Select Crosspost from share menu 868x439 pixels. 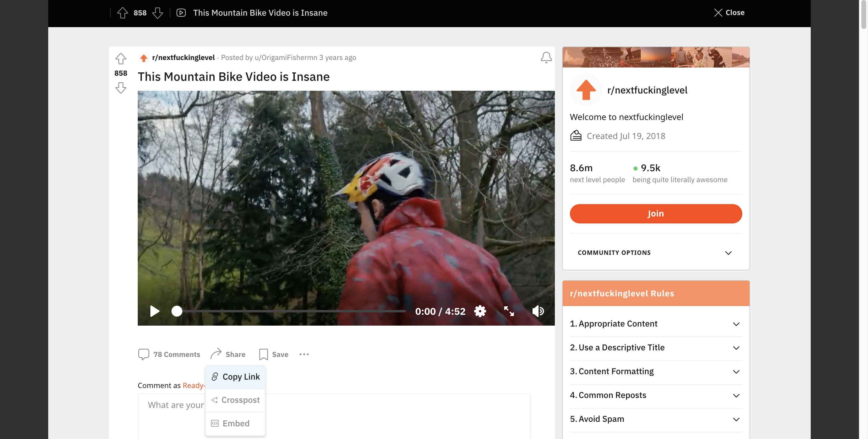point(236,400)
